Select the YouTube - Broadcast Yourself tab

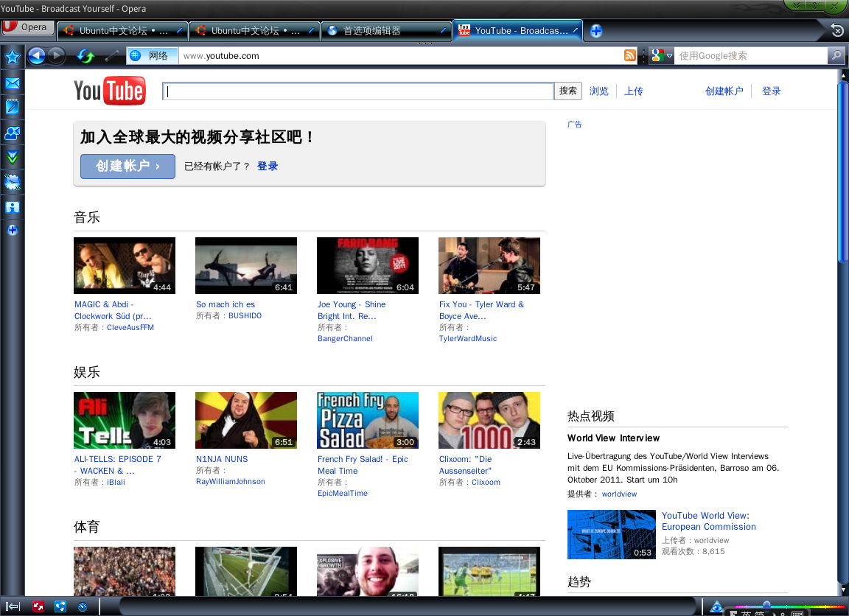click(x=518, y=31)
